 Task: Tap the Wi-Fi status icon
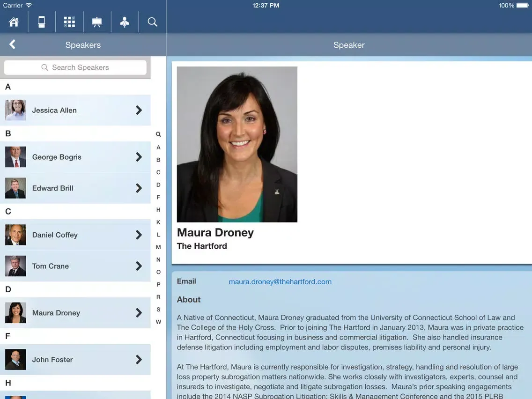[29, 5]
